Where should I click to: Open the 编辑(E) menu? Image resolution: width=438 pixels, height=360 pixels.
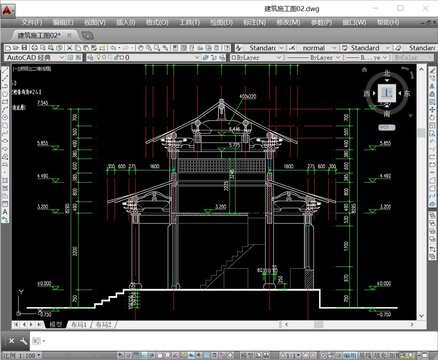tap(63, 22)
